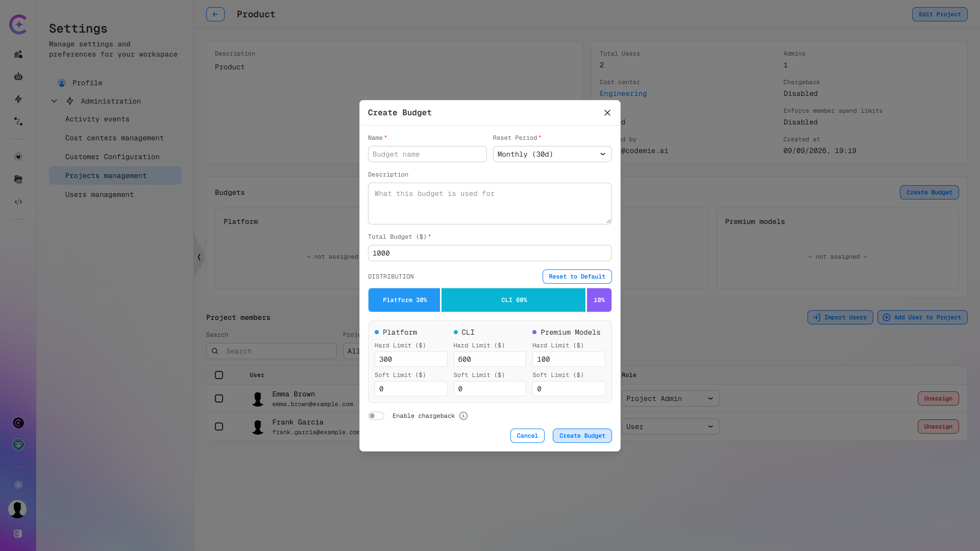Click the dialog's Create Budget submit button
This screenshot has height=551, width=980.
coord(582,436)
